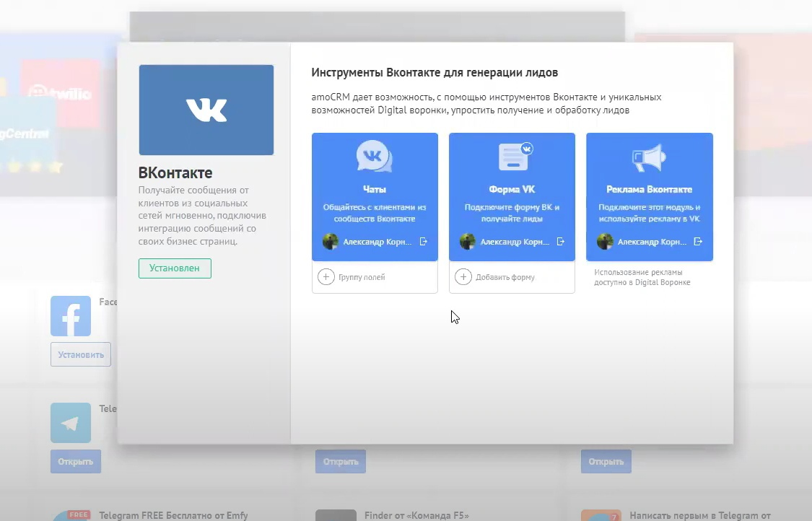Click account name on the Чаты card
Image resolution: width=812 pixels, height=521 pixels.
tap(377, 242)
